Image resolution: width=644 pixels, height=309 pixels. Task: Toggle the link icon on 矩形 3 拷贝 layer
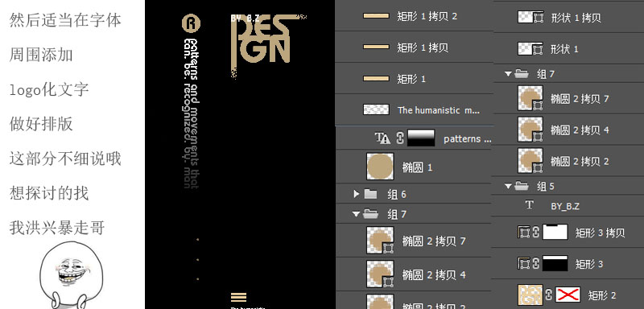[x=535, y=233]
